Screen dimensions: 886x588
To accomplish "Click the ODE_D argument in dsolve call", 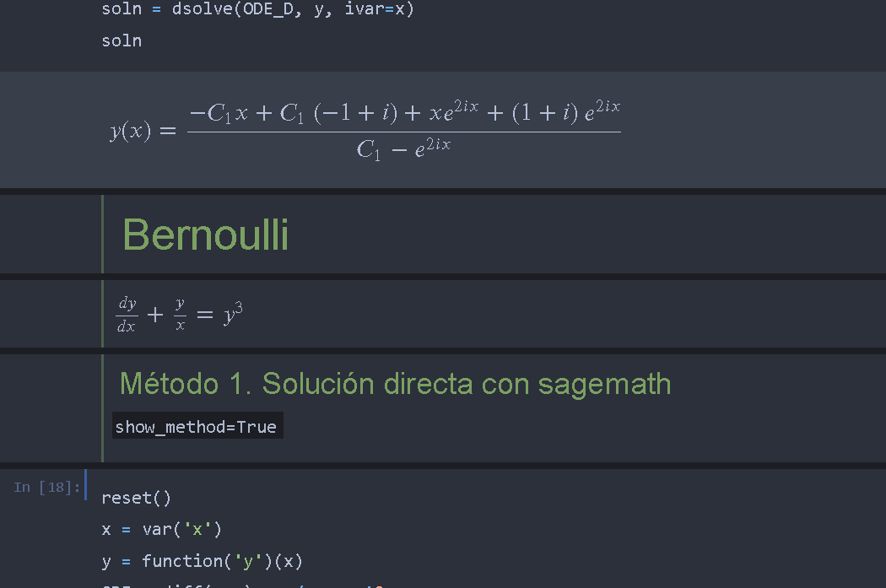I will click(267, 9).
